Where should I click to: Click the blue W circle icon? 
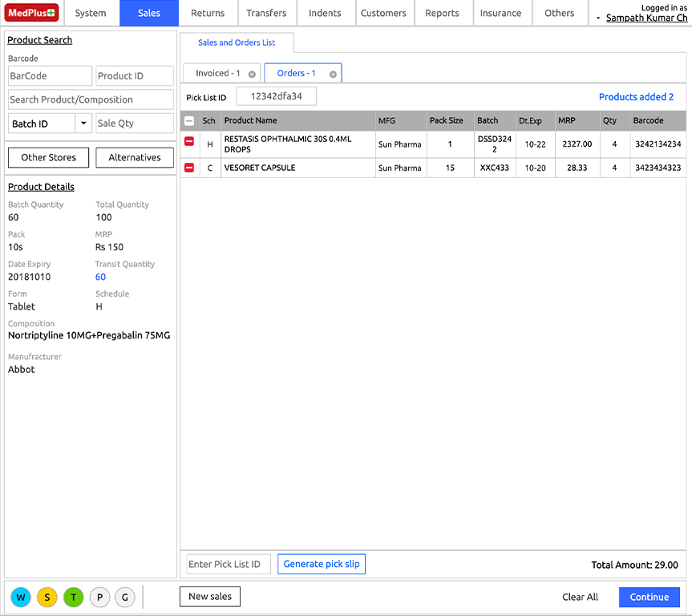click(21, 598)
